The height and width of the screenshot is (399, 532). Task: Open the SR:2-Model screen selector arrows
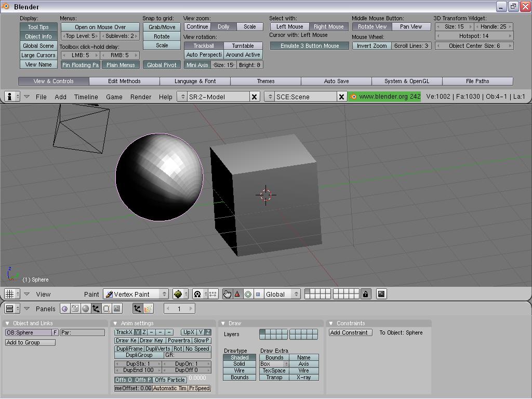(x=182, y=97)
